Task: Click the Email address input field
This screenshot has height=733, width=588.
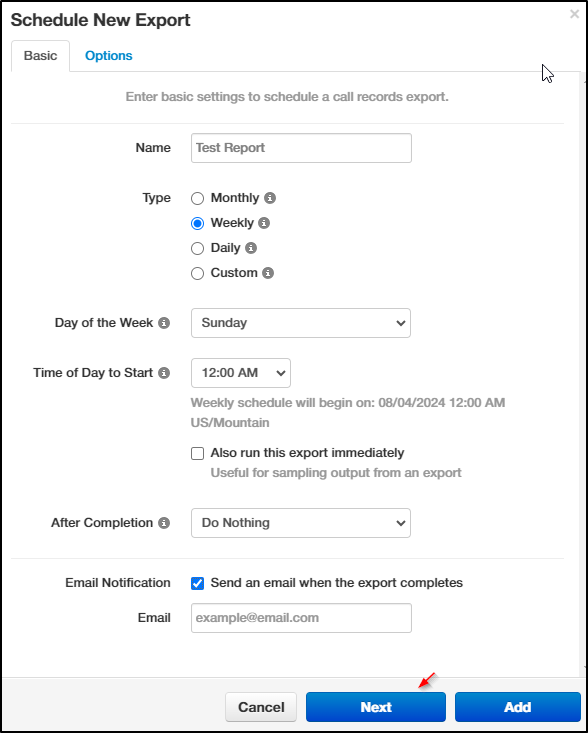Action: tap(301, 618)
